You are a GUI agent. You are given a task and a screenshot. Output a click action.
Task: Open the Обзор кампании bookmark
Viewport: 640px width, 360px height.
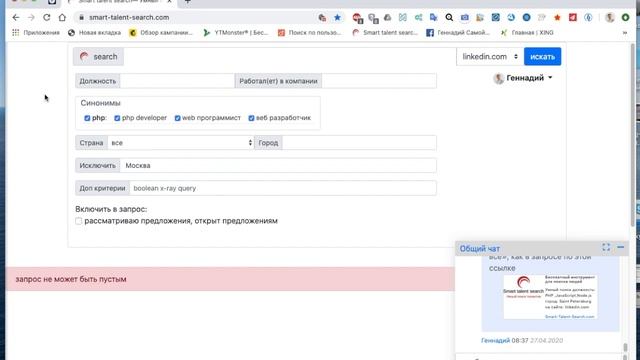pyautogui.click(x=160, y=33)
